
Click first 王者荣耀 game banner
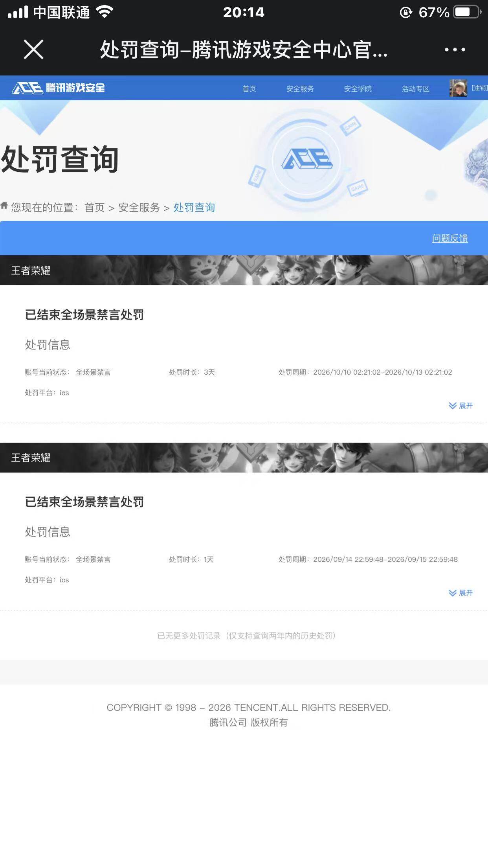click(244, 270)
